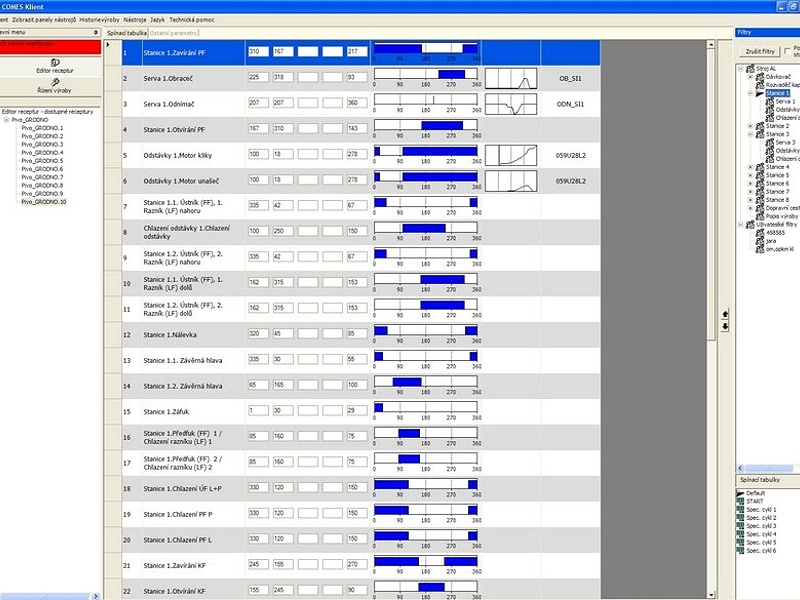Screen dimensions: 800x600
Task: Open the Editor receptur icon button
Action: (x=53, y=61)
